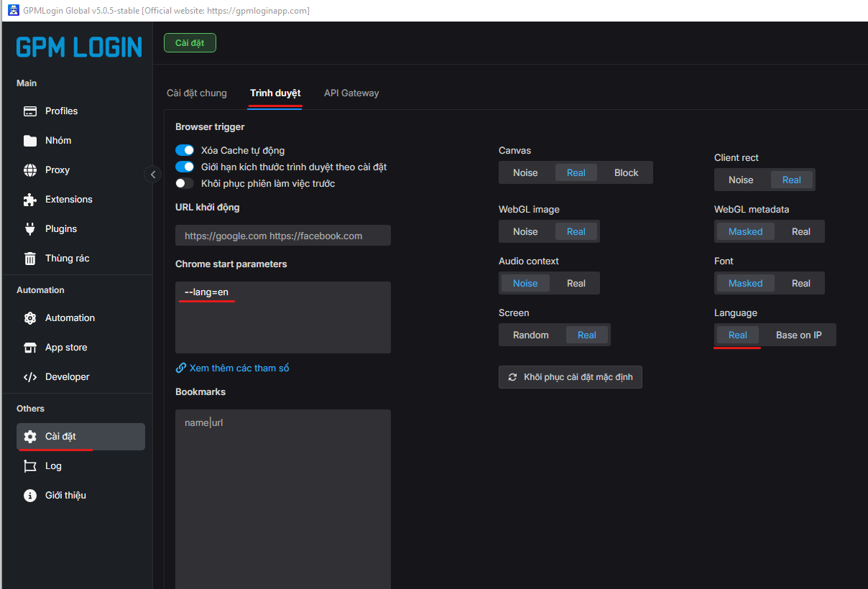The width and height of the screenshot is (868, 589).
Task: Open the Profiles card icon in sidebar
Action: click(x=30, y=111)
